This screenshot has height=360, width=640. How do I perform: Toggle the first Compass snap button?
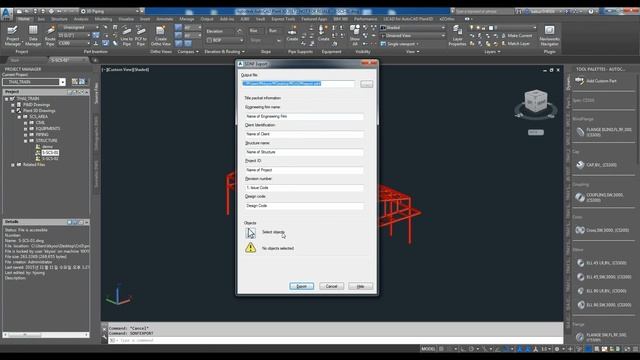click(x=178, y=28)
